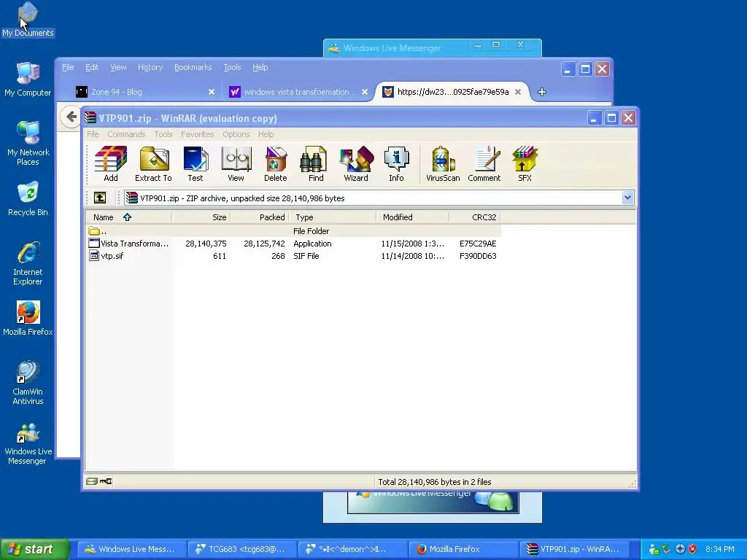Sort file list by CRC32 column
The image size is (747, 560).
474,217
